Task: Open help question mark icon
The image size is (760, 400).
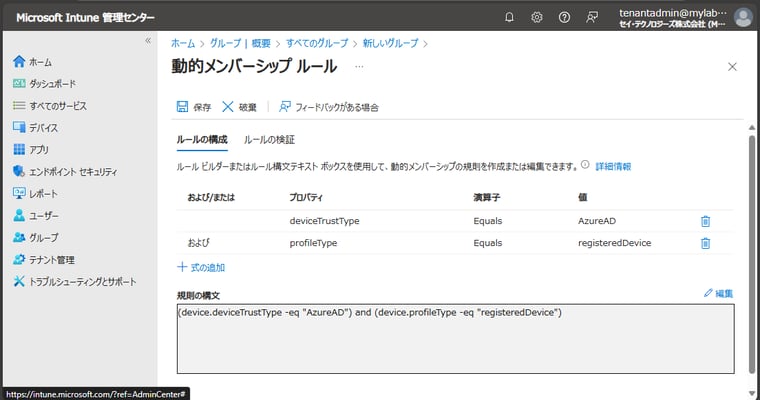Action: pos(564,17)
